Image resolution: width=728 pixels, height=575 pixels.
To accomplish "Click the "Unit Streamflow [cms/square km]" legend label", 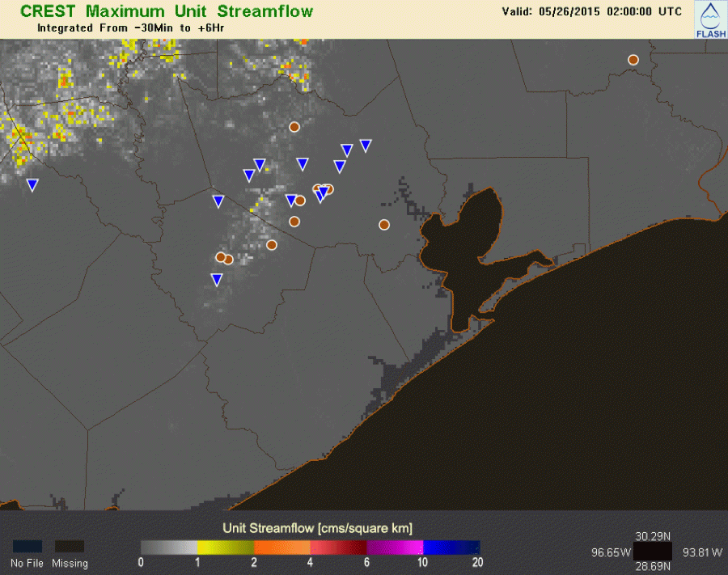I will [317, 528].
